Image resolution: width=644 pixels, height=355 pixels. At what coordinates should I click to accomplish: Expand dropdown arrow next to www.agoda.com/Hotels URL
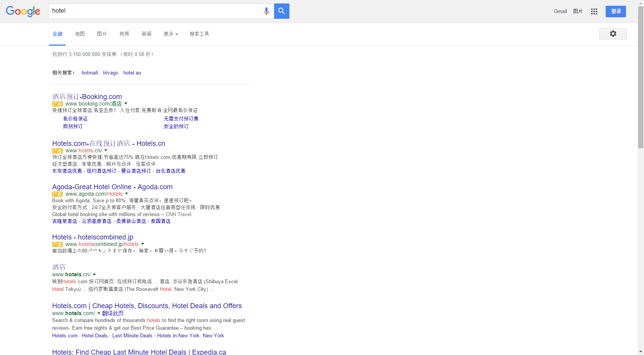point(127,194)
